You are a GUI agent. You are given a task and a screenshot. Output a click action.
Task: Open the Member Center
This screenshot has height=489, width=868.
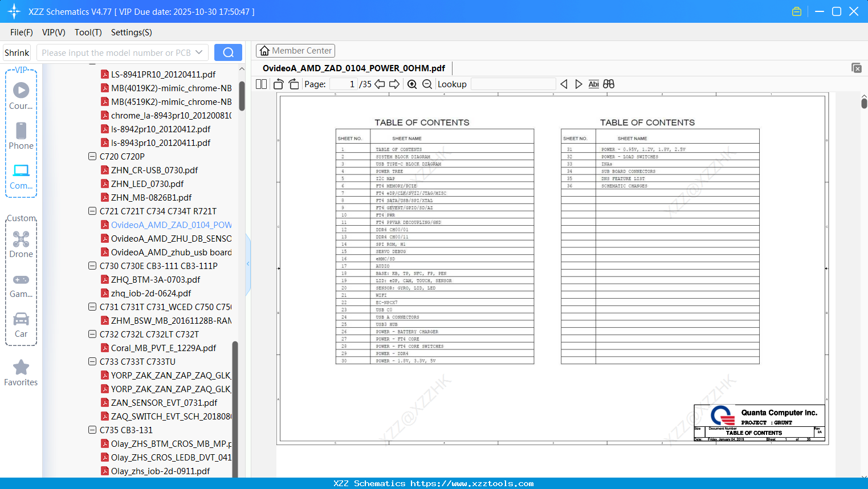[x=295, y=51]
